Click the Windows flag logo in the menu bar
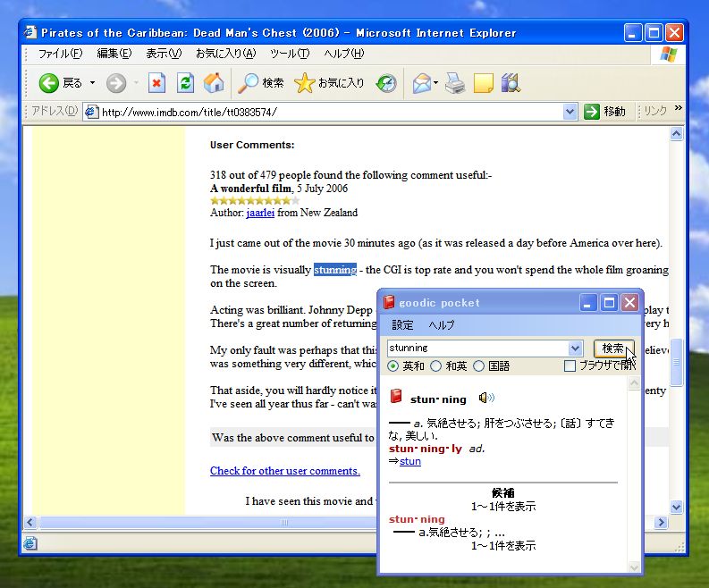709x588 pixels. click(669, 54)
